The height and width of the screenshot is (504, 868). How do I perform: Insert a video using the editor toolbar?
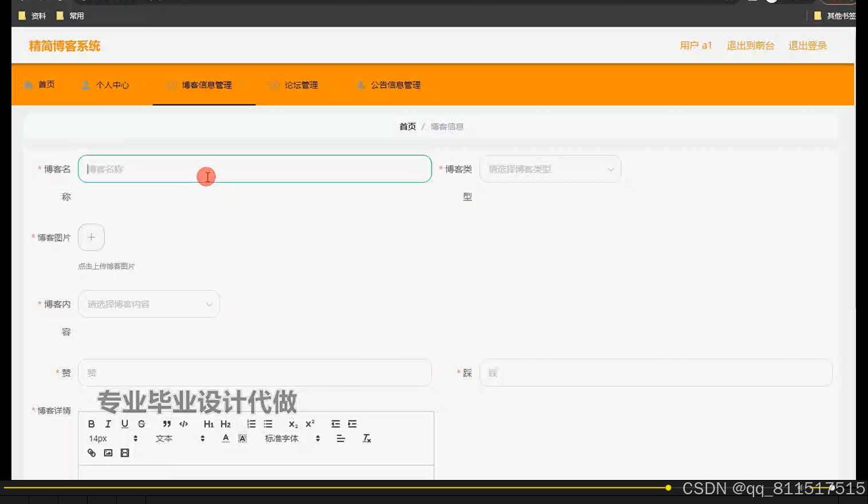[x=125, y=452]
